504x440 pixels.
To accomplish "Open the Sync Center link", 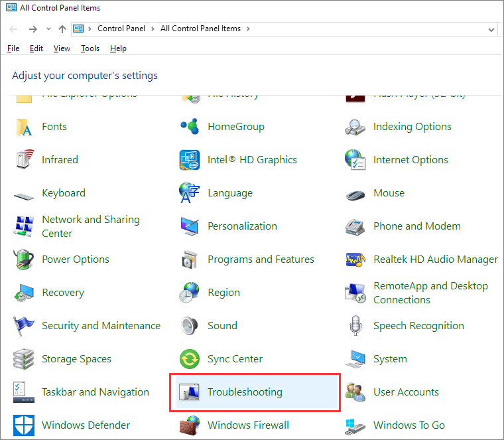I will point(235,358).
